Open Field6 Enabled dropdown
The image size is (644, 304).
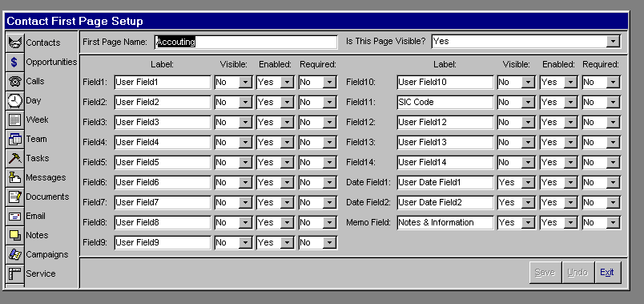tap(287, 183)
